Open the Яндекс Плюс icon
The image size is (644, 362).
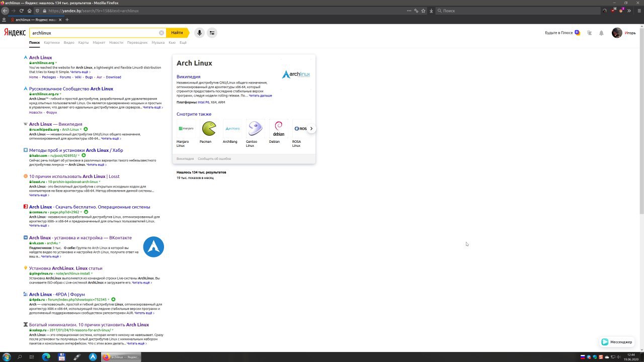coord(577,33)
